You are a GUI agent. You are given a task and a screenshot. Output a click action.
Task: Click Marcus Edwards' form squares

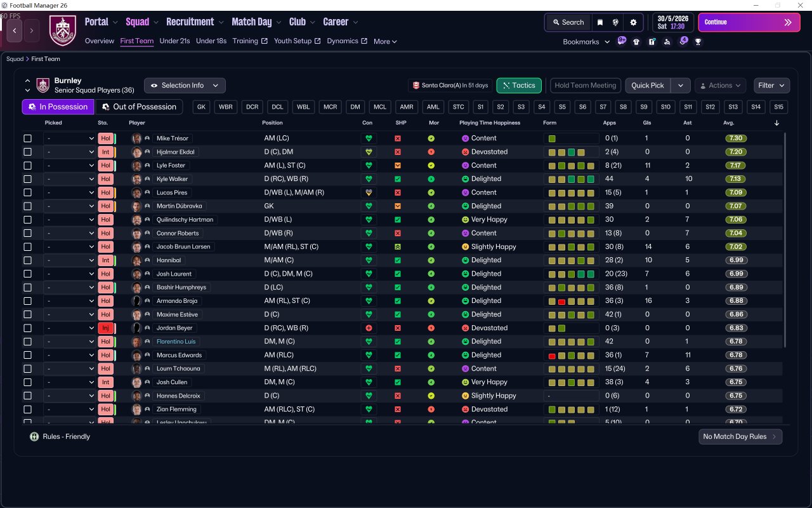(572, 356)
